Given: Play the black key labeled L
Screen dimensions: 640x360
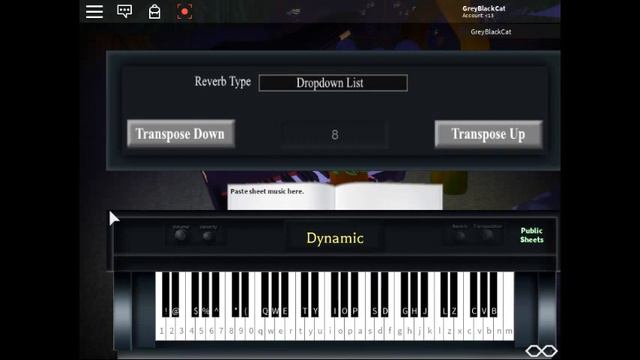Looking at the screenshot, I should click(444, 294).
